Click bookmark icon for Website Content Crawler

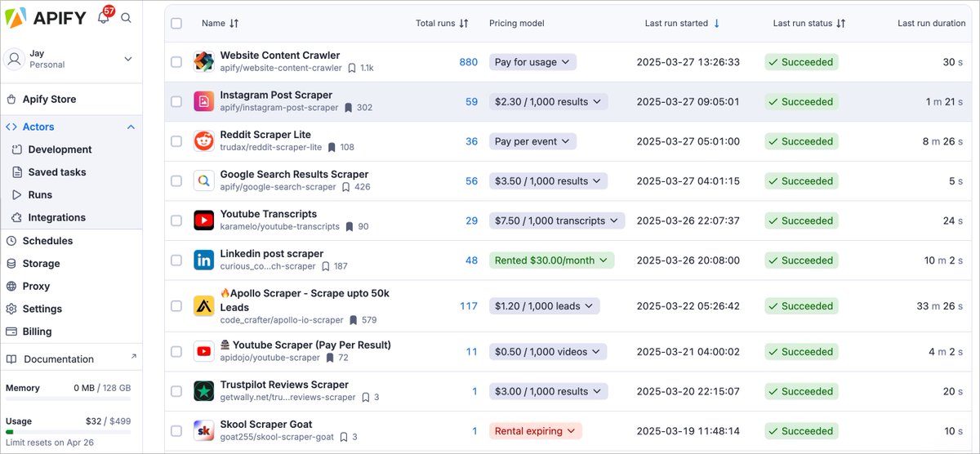click(x=351, y=68)
